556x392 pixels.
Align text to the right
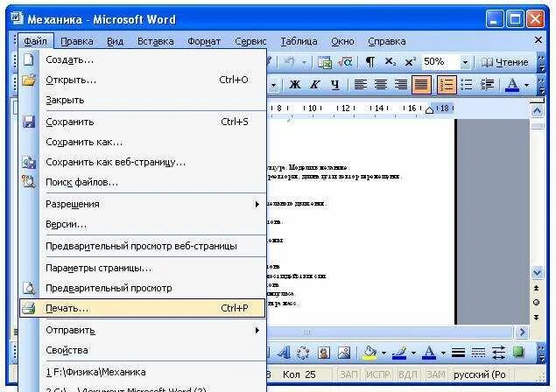401,85
